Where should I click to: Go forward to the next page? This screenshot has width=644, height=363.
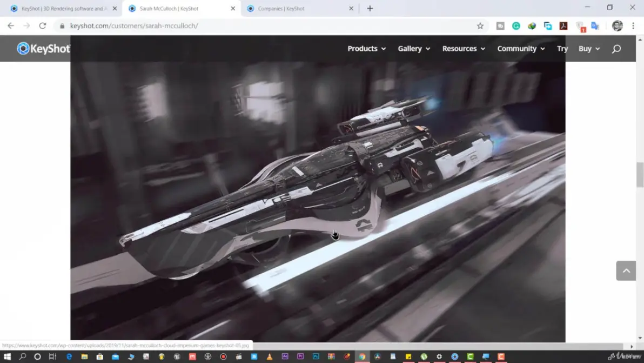26,26
